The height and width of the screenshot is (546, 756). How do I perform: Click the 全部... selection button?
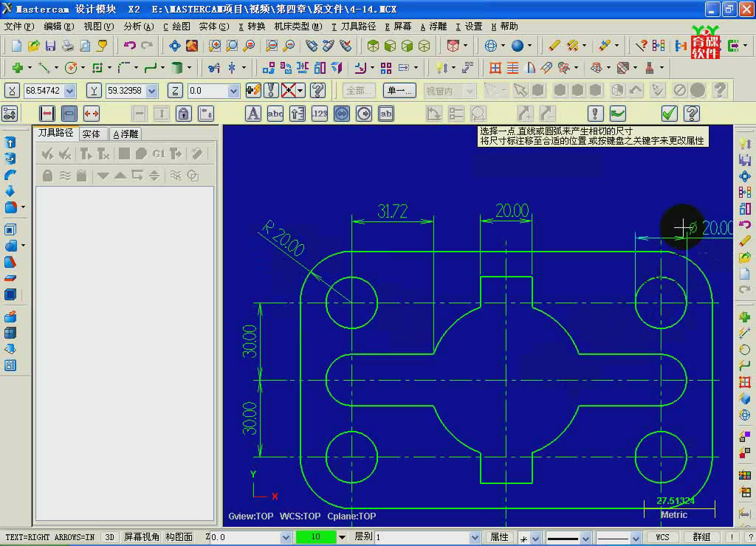[x=360, y=91]
